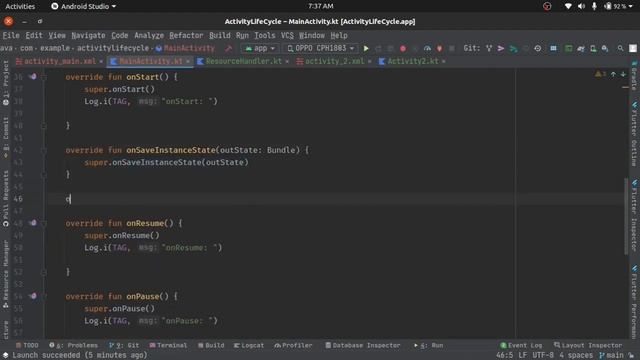640x360 pixels.
Task: Open the Build tool window
Action: [x=211, y=345]
